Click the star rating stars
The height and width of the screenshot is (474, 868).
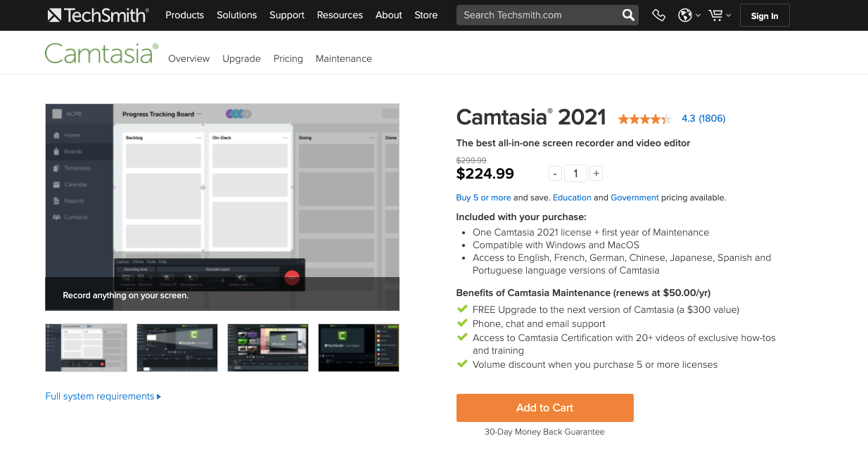click(x=644, y=118)
